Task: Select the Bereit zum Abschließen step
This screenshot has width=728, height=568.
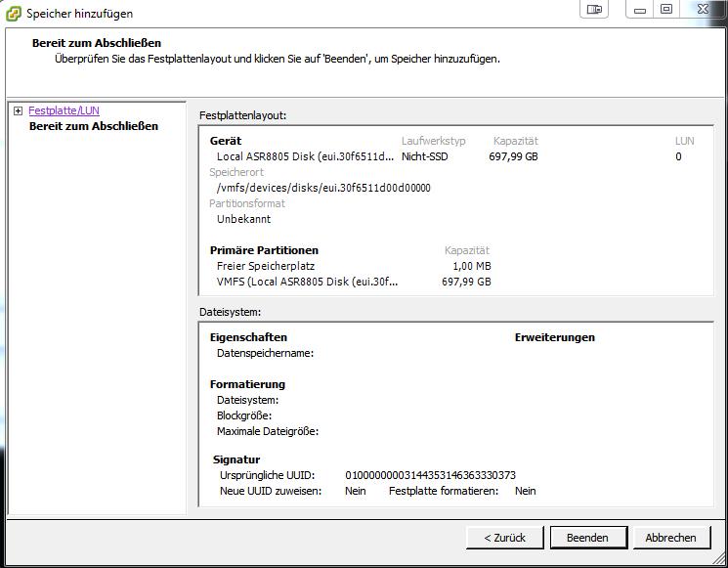Action: (x=93, y=126)
